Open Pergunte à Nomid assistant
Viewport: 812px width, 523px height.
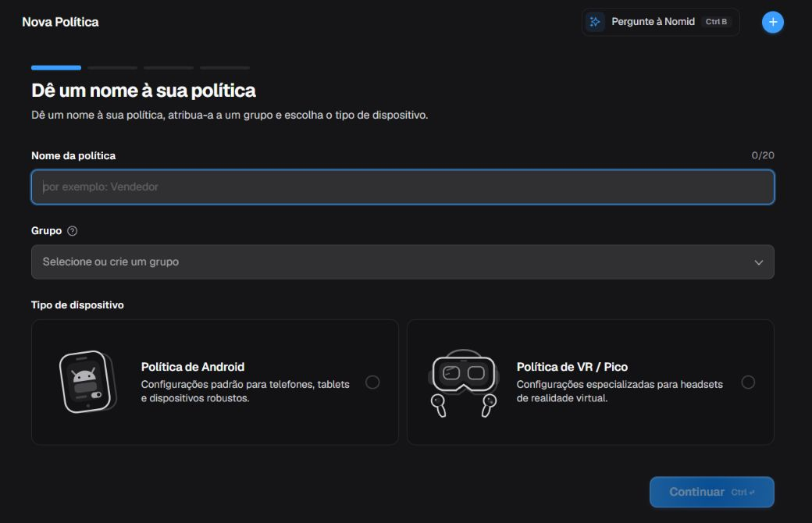[661, 22]
